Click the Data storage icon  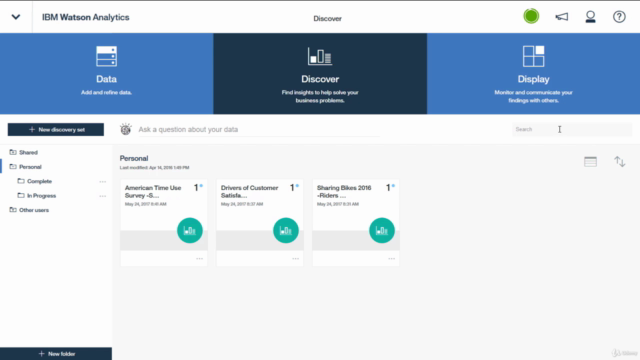107,56
